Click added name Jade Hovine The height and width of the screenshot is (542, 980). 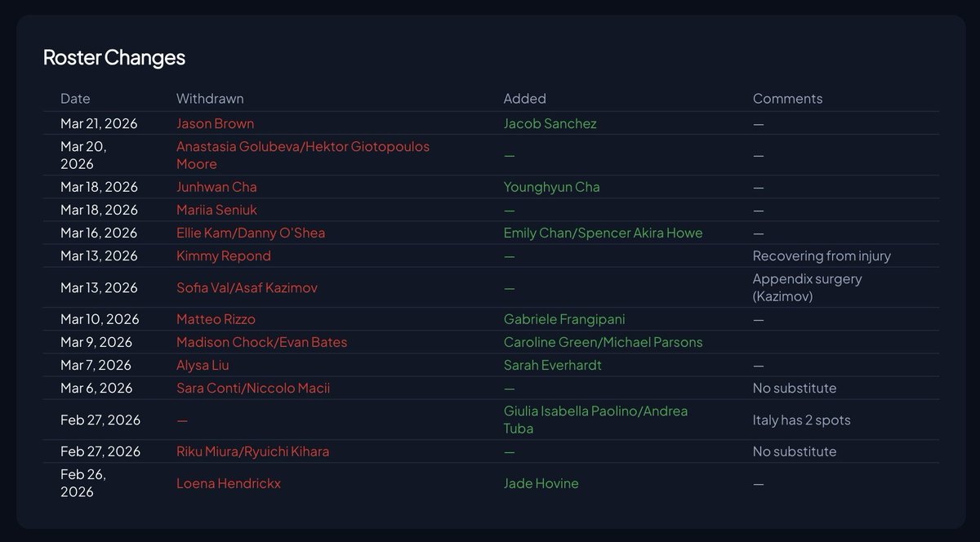[x=541, y=483]
